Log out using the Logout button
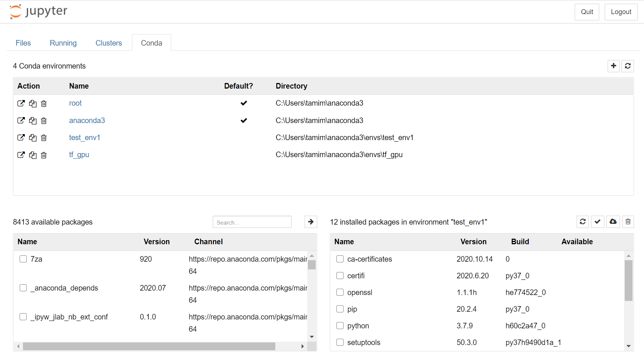644x358 pixels. [621, 12]
